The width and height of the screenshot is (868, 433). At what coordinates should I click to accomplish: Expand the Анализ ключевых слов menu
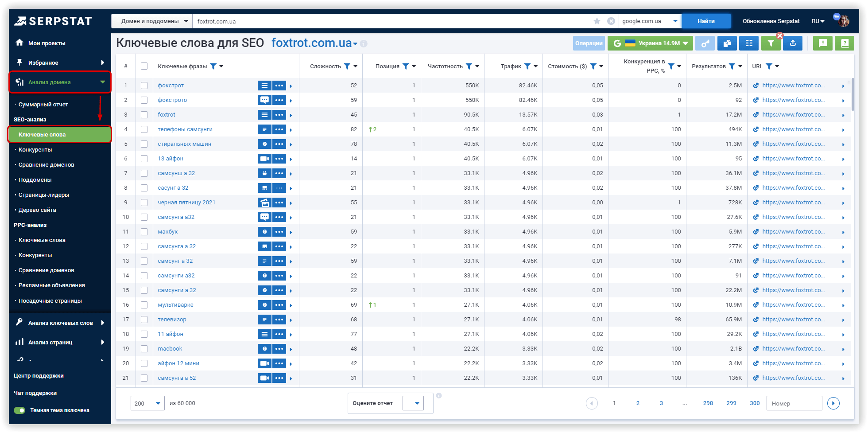tap(60, 323)
